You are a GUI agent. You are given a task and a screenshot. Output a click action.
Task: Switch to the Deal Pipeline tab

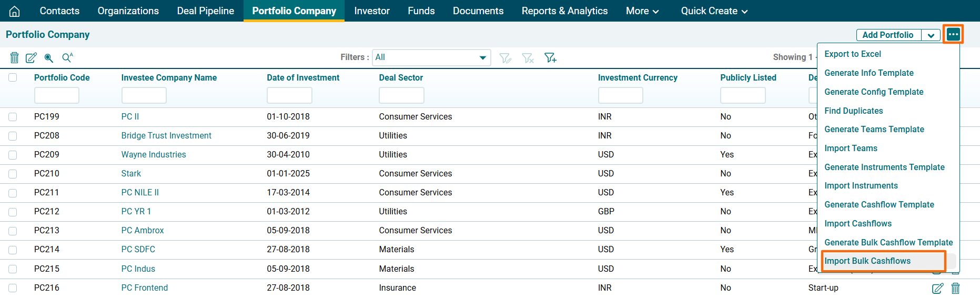click(205, 11)
